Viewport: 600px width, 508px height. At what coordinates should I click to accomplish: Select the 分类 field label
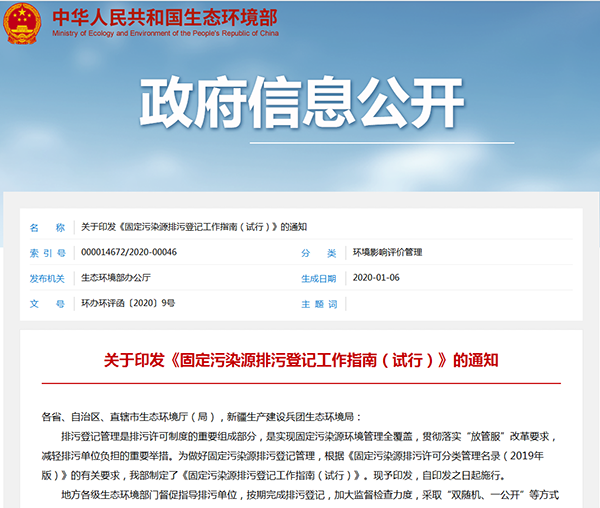click(320, 252)
